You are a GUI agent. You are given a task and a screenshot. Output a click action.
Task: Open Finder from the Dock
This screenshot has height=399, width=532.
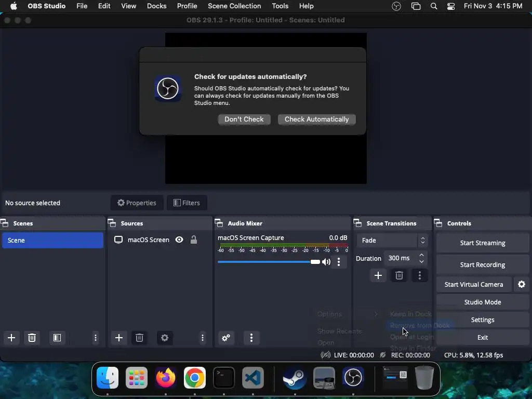coord(108,378)
